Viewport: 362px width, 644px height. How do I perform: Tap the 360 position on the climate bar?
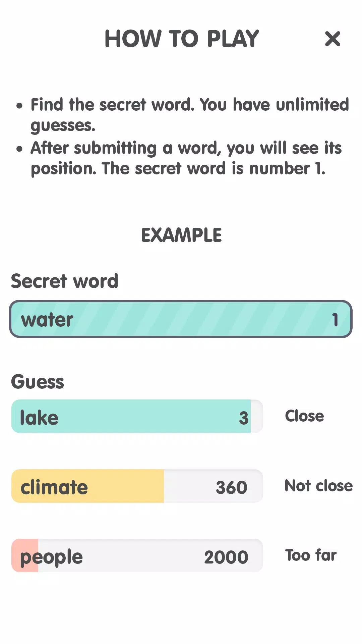click(x=231, y=487)
